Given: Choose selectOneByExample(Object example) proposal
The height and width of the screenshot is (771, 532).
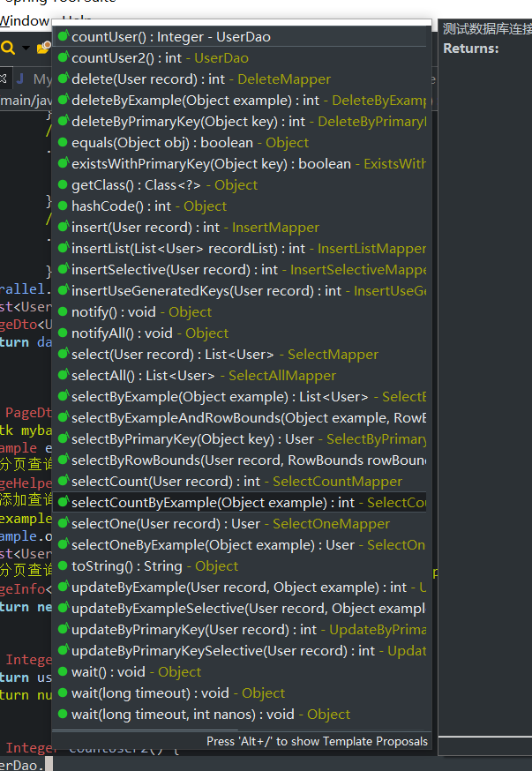Looking at the screenshot, I should 239,544.
